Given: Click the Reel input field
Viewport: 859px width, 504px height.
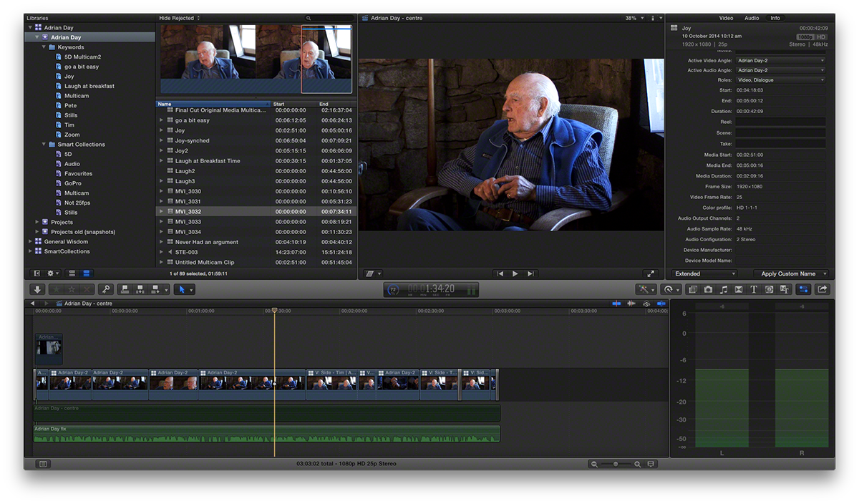Looking at the screenshot, I should pyautogui.click(x=780, y=122).
